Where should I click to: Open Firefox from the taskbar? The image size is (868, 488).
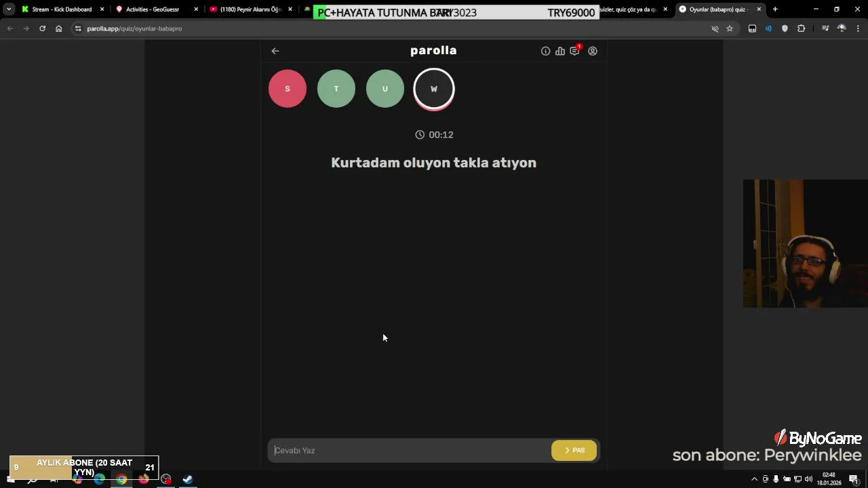pyautogui.click(x=144, y=479)
